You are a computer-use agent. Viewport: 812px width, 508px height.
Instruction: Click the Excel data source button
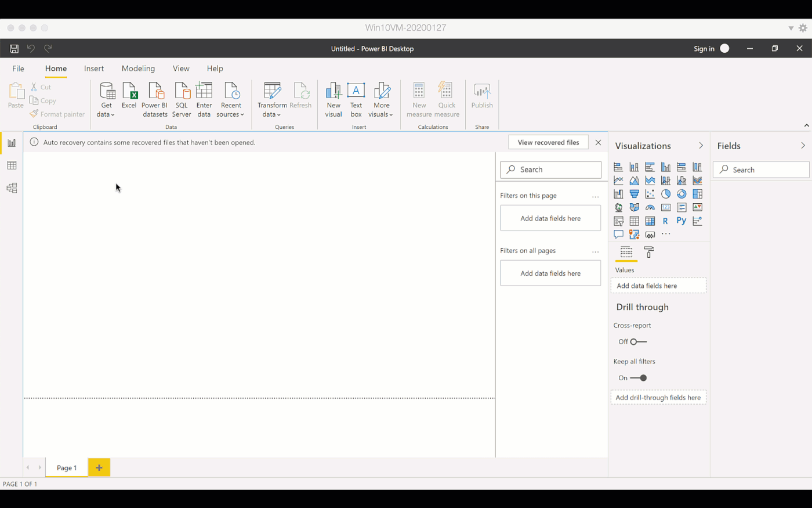(x=129, y=96)
